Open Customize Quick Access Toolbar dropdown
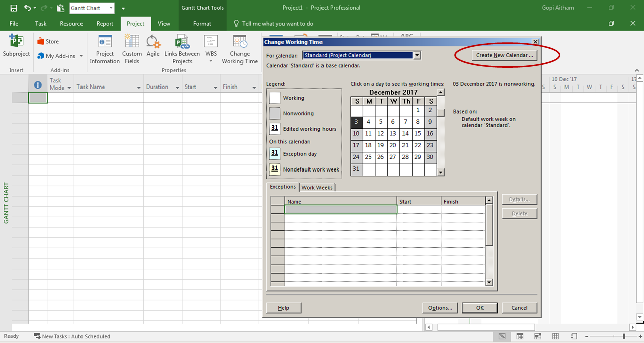This screenshot has height=343, width=644. [123, 8]
